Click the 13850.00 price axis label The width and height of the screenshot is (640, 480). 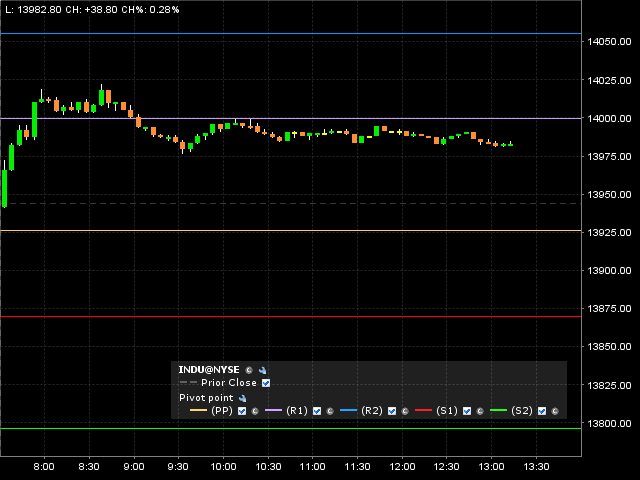click(609, 347)
